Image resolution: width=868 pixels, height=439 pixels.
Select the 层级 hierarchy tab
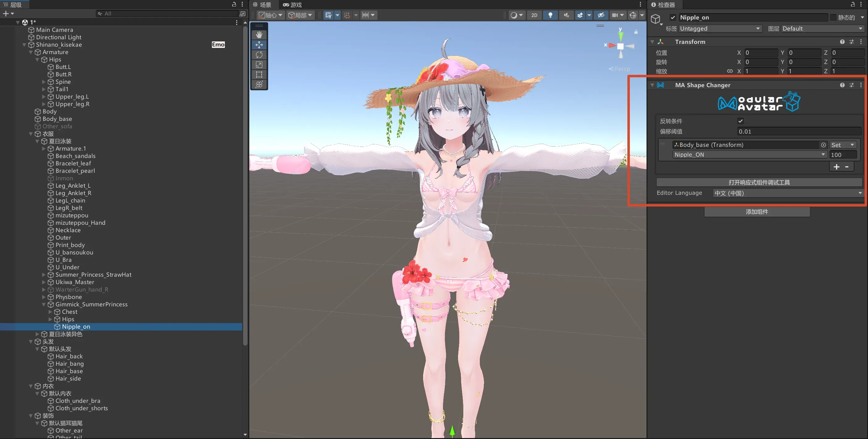13,4
